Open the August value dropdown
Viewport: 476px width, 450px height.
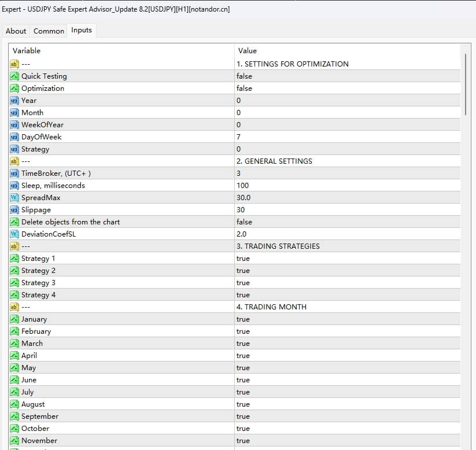click(243, 404)
